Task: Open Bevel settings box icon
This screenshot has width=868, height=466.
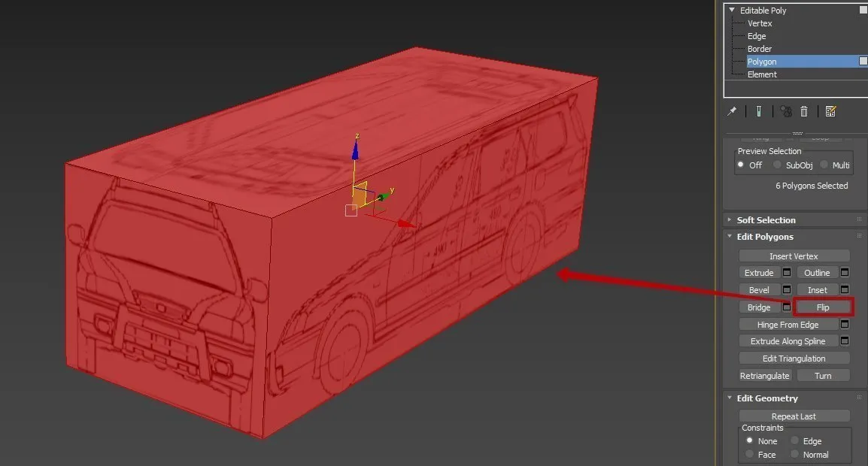Action: 787,290
